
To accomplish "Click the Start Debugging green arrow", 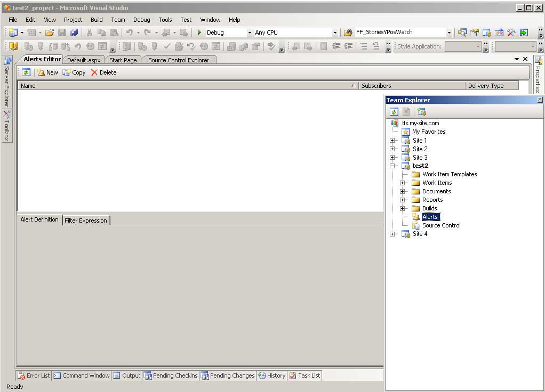I will click(x=199, y=32).
